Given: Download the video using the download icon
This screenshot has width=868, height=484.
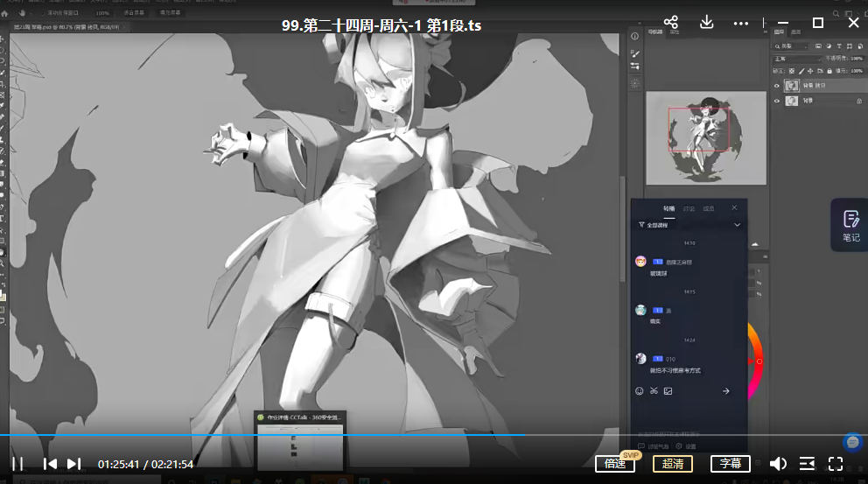Looking at the screenshot, I should [x=706, y=23].
